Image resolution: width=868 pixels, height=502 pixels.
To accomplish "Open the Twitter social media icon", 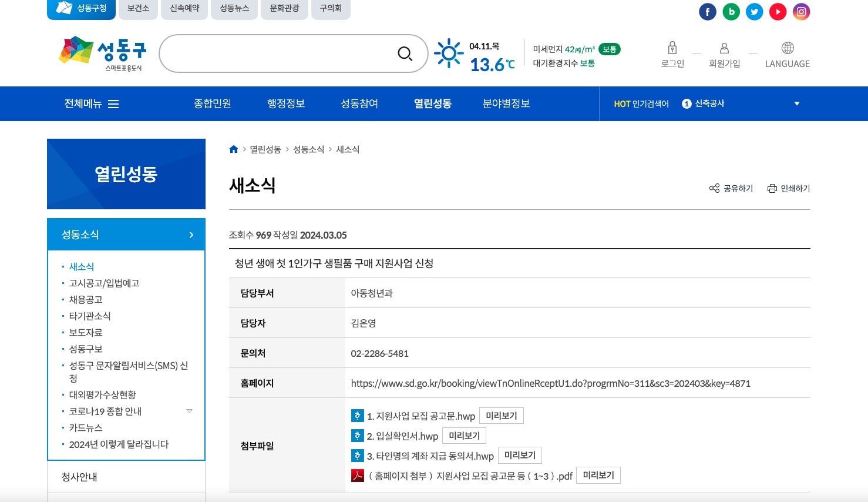I will [754, 11].
